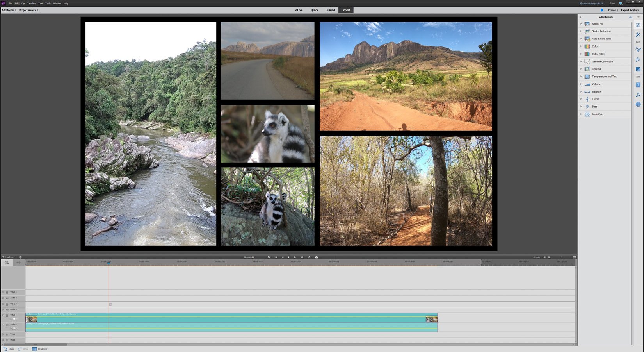Expand the Color adjustment
This screenshot has height=352, width=644.
pos(581,46)
